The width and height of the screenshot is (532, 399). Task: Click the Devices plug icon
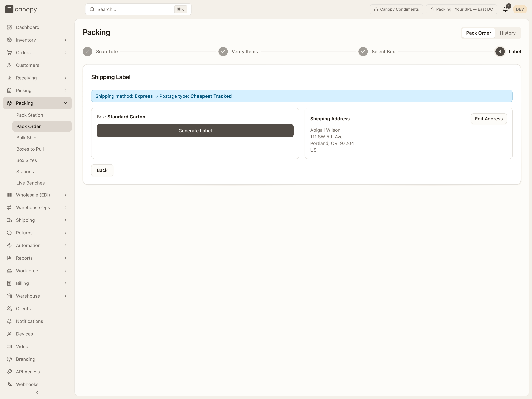click(9, 334)
